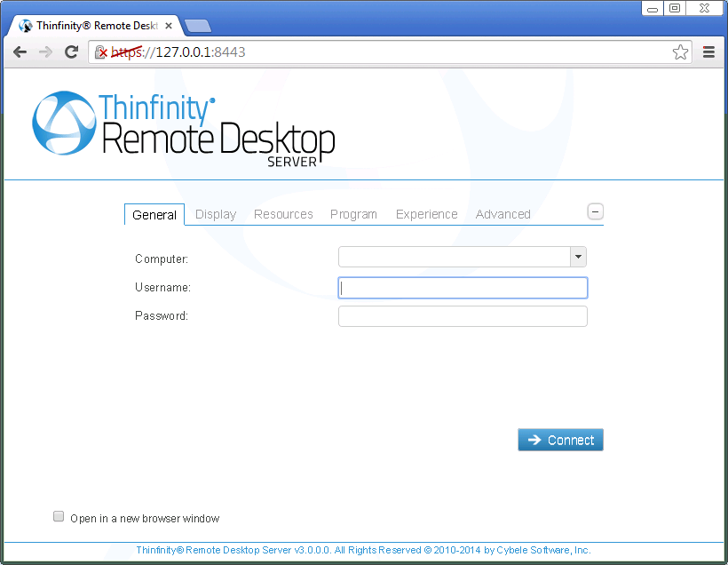The height and width of the screenshot is (565, 728).
Task: Open the Experience tab
Action: 427,214
